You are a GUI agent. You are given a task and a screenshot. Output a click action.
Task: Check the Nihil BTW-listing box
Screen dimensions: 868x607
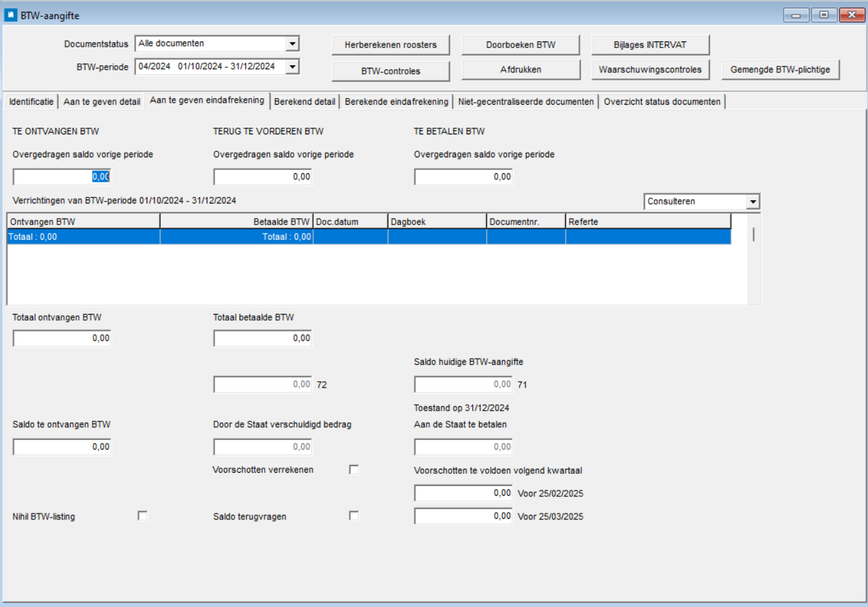(143, 515)
